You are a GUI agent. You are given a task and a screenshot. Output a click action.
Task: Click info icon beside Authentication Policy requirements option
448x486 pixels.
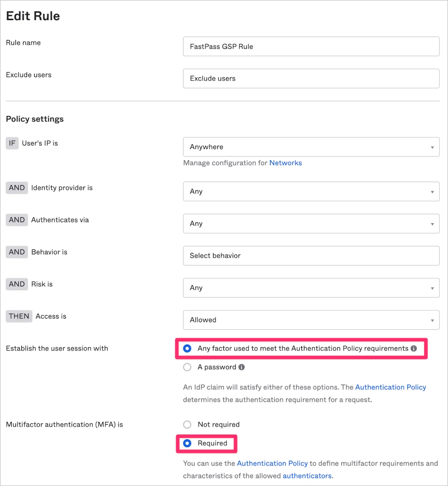click(x=414, y=348)
